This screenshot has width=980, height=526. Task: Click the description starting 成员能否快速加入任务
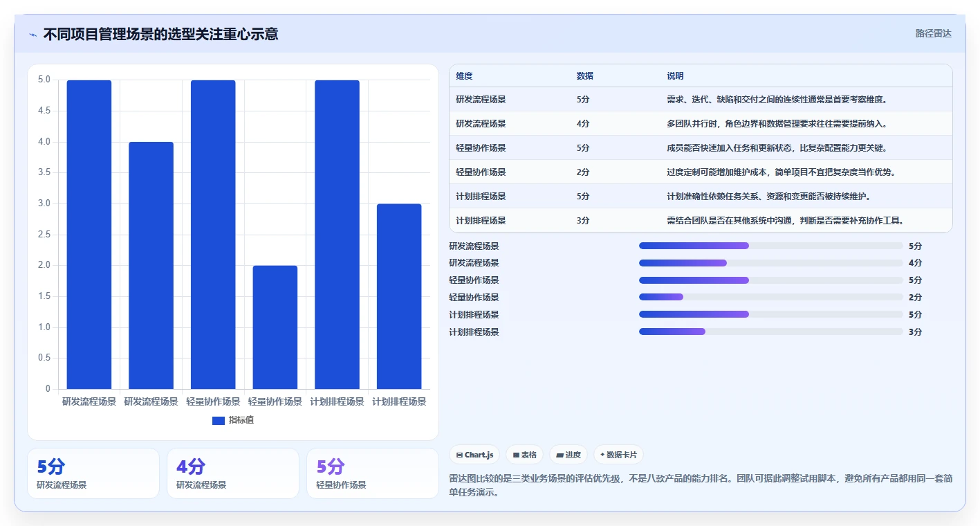coord(777,148)
